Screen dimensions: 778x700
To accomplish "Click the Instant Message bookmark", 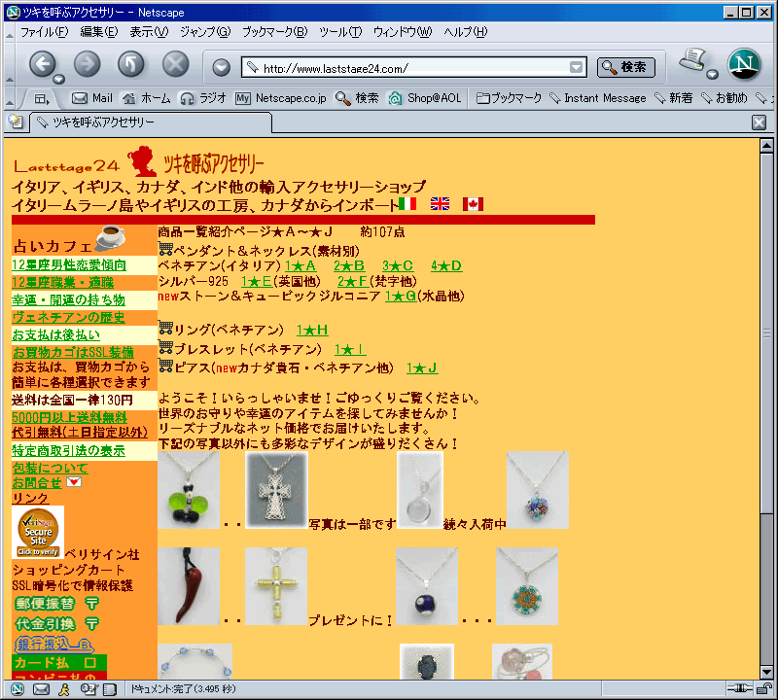I will 598,98.
